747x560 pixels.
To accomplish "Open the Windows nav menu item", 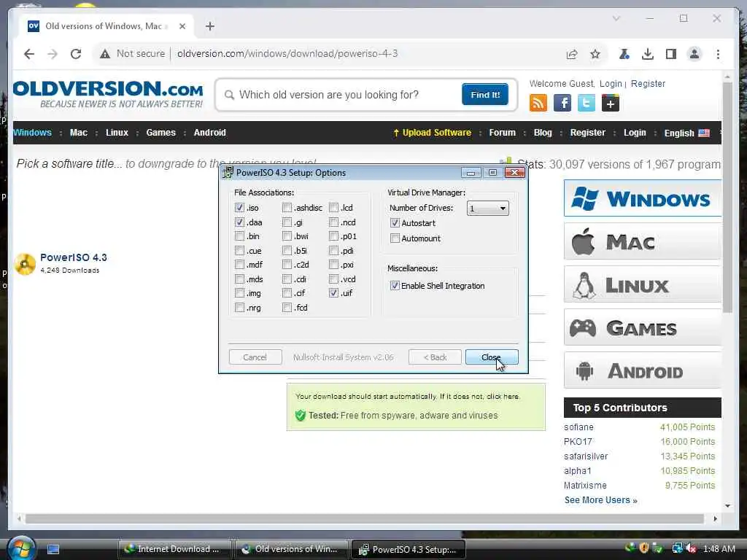I will (32, 133).
